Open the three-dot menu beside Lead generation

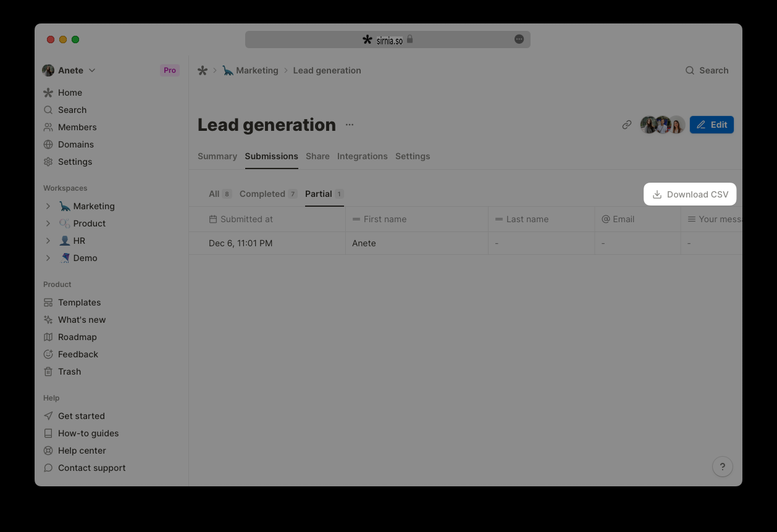tap(350, 125)
